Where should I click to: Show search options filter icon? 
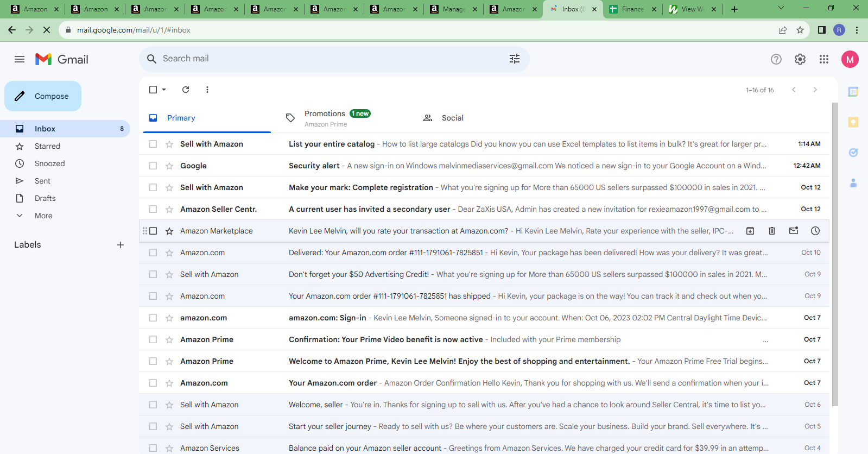point(515,59)
